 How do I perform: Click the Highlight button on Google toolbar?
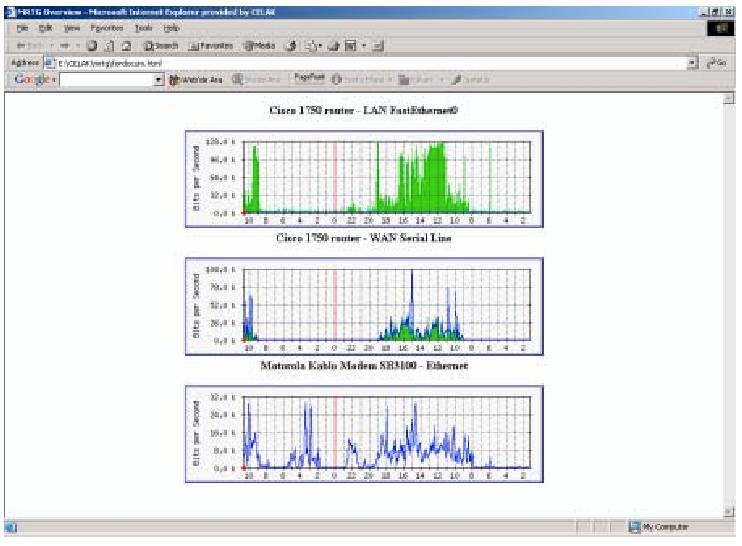tap(471, 80)
